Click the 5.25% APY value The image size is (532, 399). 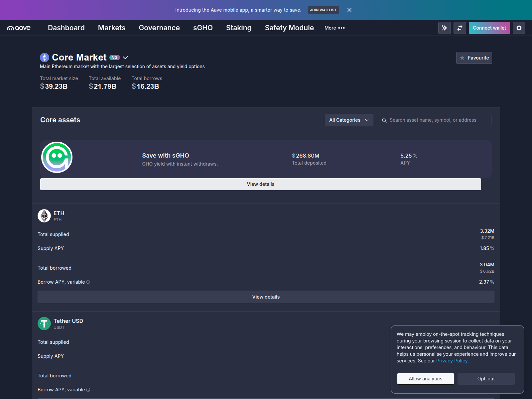click(x=409, y=156)
